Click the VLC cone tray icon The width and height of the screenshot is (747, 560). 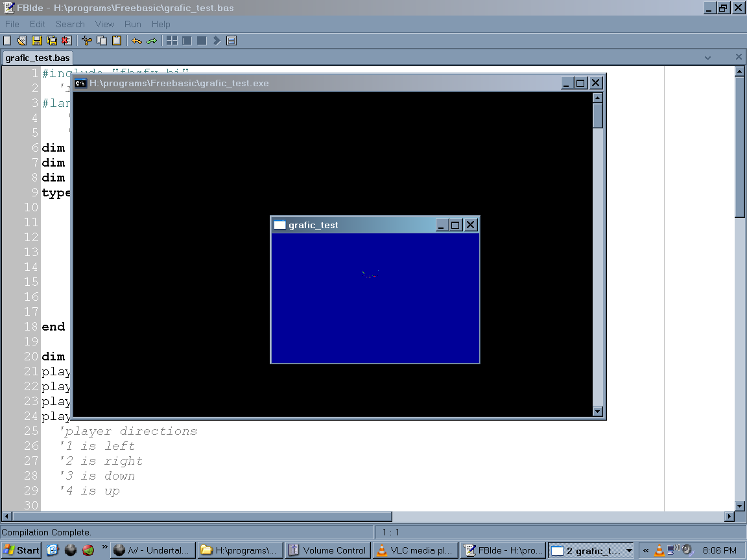click(x=659, y=550)
